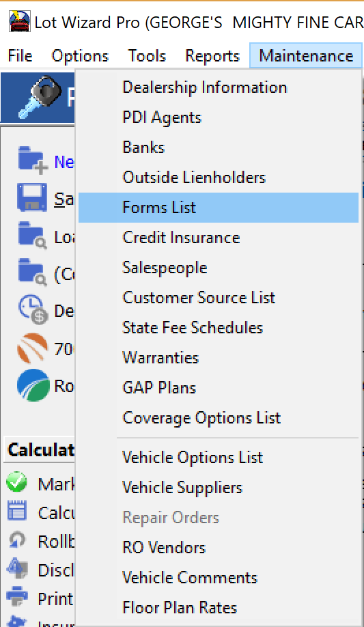Click the clock with dollar icon
The image size is (364, 627).
pos(33,309)
